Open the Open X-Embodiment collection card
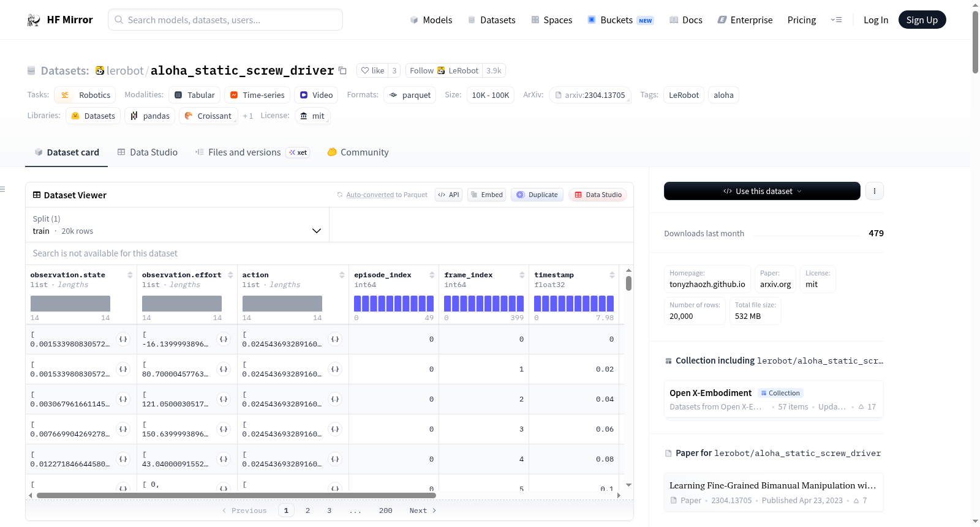Image resolution: width=980 pixels, height=527 pixels. coord(774,399)
